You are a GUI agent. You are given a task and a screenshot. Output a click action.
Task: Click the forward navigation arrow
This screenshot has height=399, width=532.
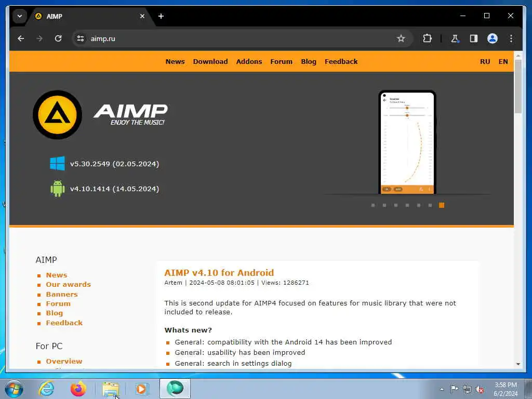39,38
